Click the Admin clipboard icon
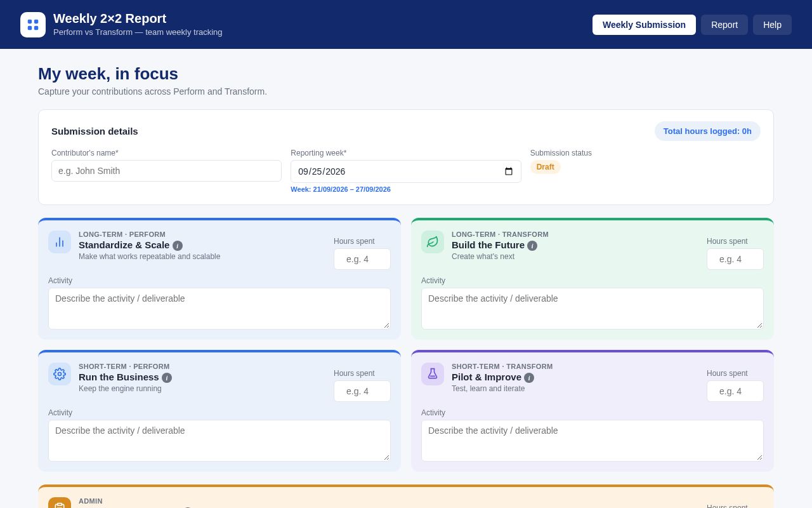The width and height of the screenshot is (812, 508). click(x=60, y=503)
